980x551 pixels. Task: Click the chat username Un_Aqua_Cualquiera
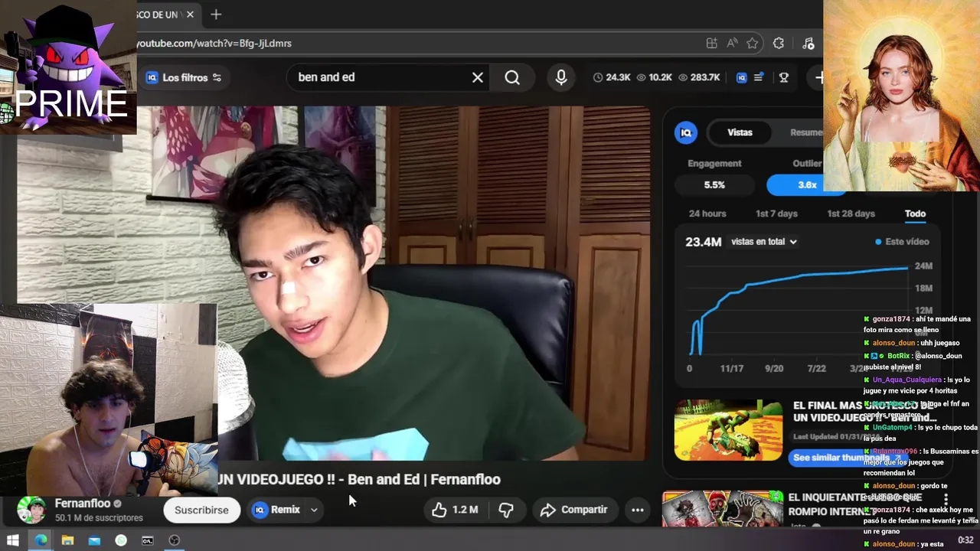click(x=907, y=380)
